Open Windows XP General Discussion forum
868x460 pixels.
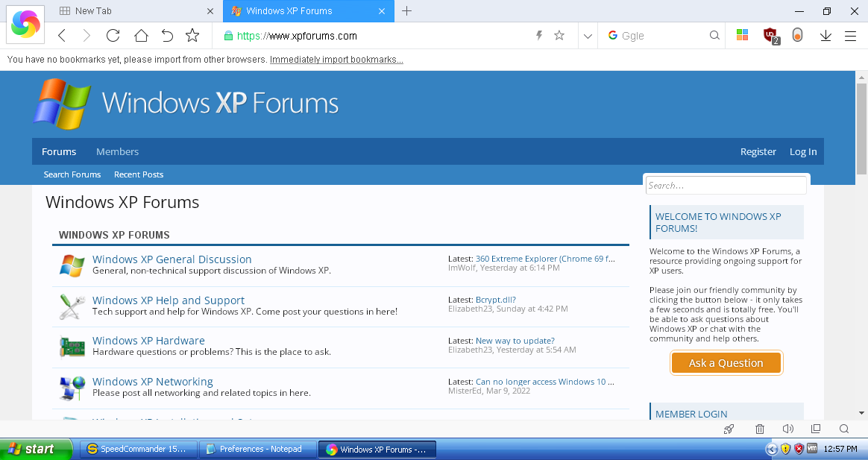172,259
